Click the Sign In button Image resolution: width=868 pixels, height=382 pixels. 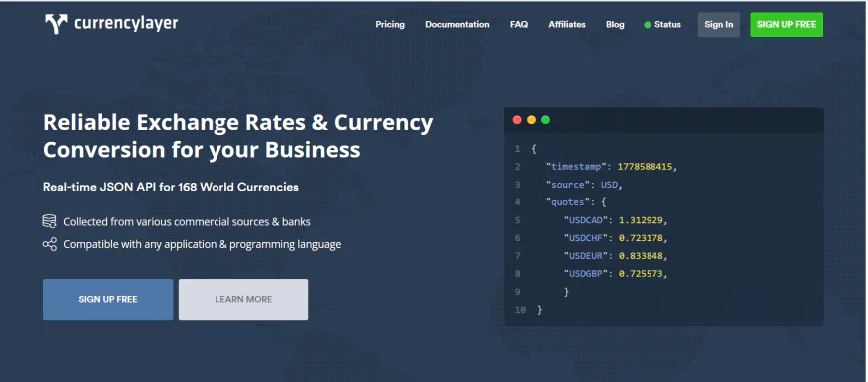(719, 25)
